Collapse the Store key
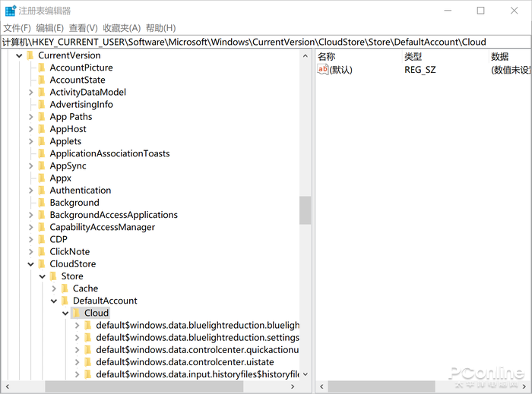Screen dimensions: 532x394 [x=43, y=276]
